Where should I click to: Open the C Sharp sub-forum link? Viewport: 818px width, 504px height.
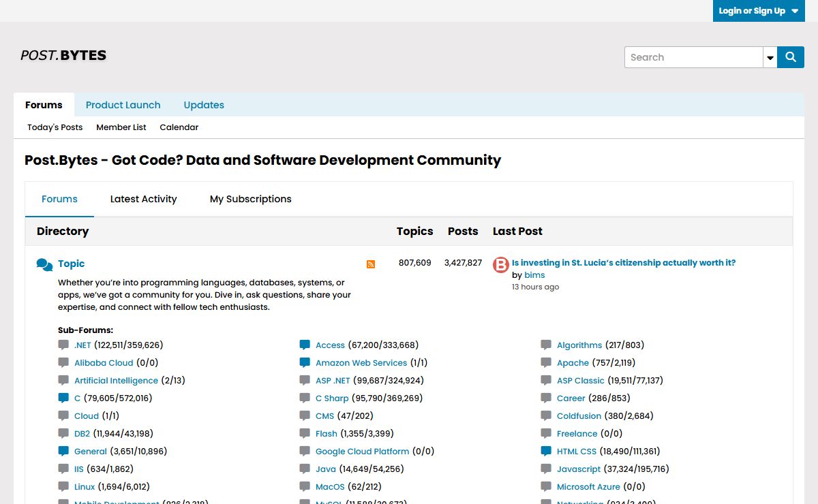[x=332, y=398]
